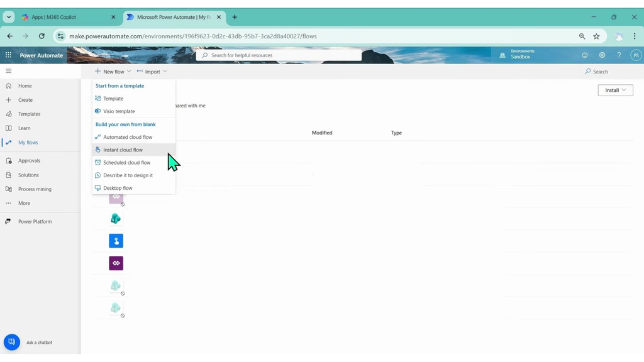Viewport: 644px width, 362px height.
Task: Reload the page in the browser
Action: (x=42, y=36)
